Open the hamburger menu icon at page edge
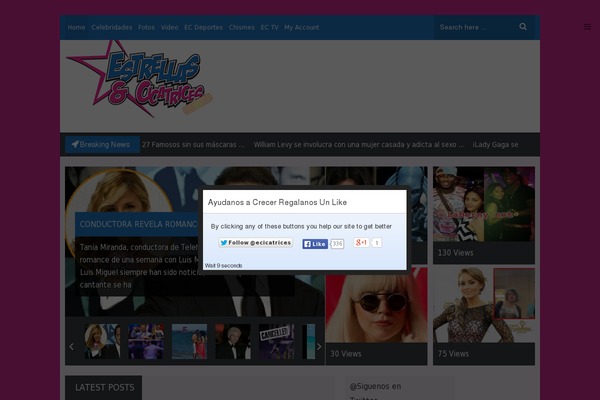Viewport: 600px width, 400px height. click(x=587, y=27)
